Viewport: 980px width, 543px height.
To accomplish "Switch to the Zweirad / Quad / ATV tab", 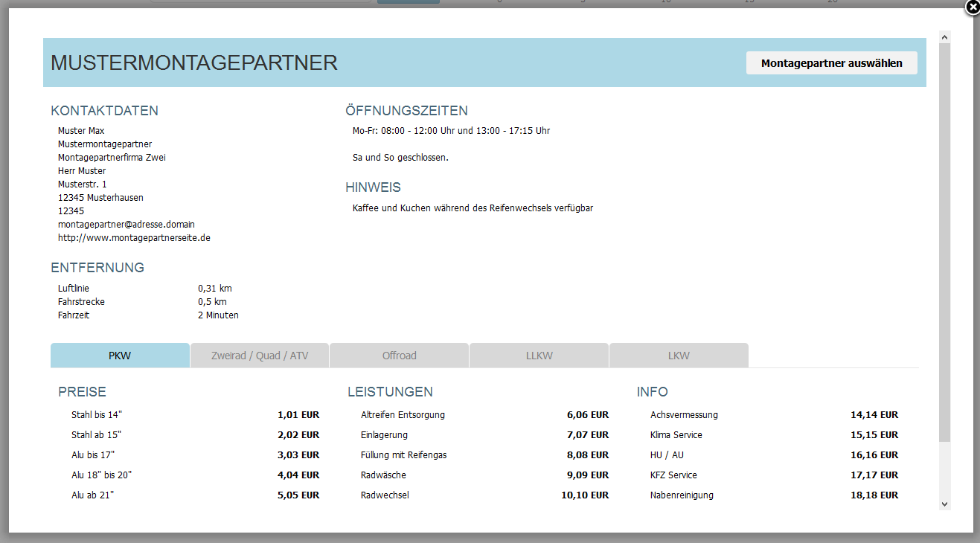I will pos(260,356).
